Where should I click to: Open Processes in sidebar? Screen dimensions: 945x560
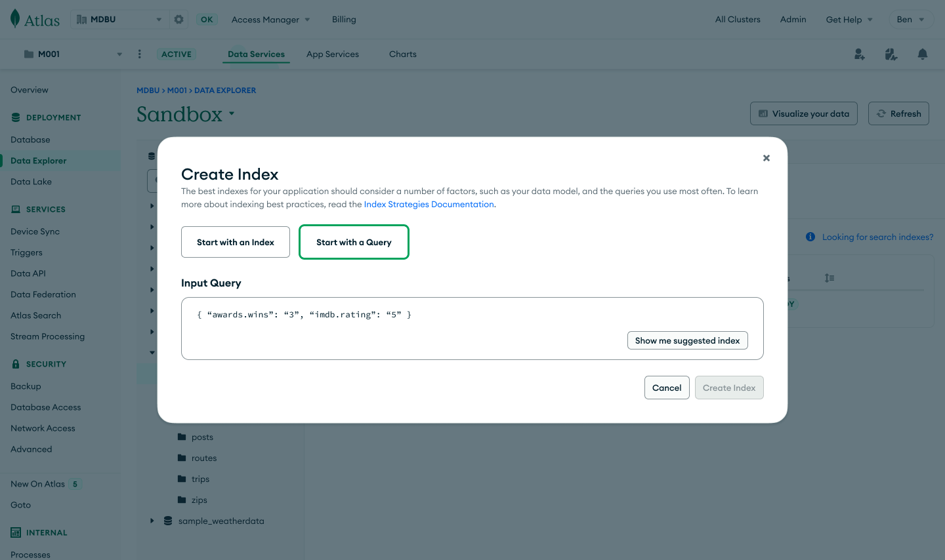click(x=30, y=555)
